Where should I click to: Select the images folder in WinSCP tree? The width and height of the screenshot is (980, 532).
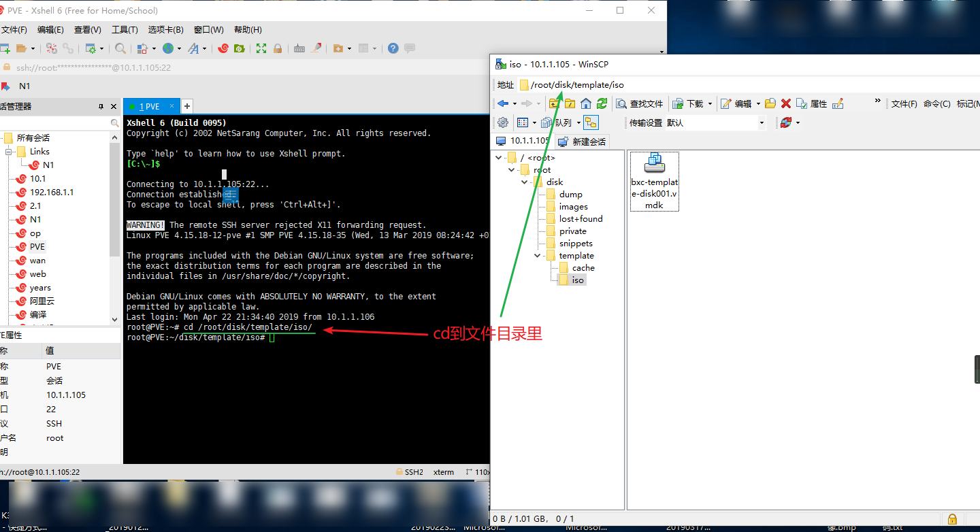tap(573, 207)
